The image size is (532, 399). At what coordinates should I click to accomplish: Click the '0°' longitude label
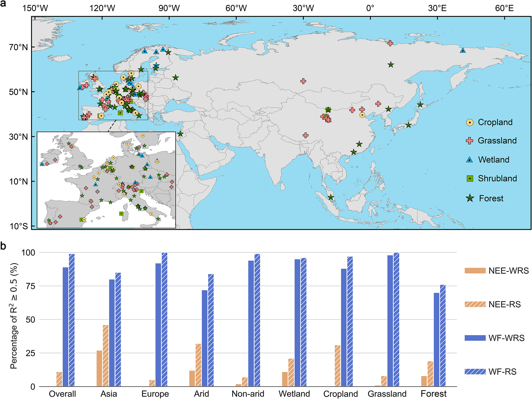pyautogui.click(x=370, y=8)
